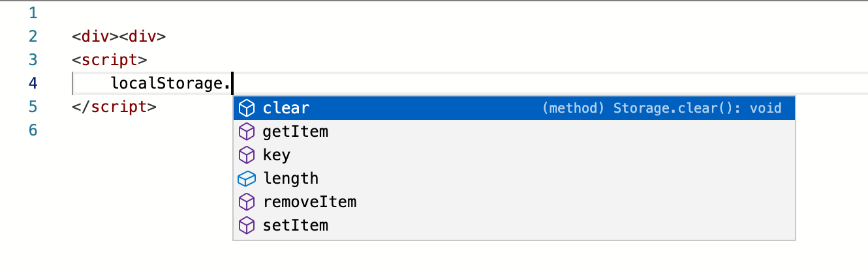Pick the "key" completion entry
868x271 pixels.
pyautogui.click(x=276, y=155)
